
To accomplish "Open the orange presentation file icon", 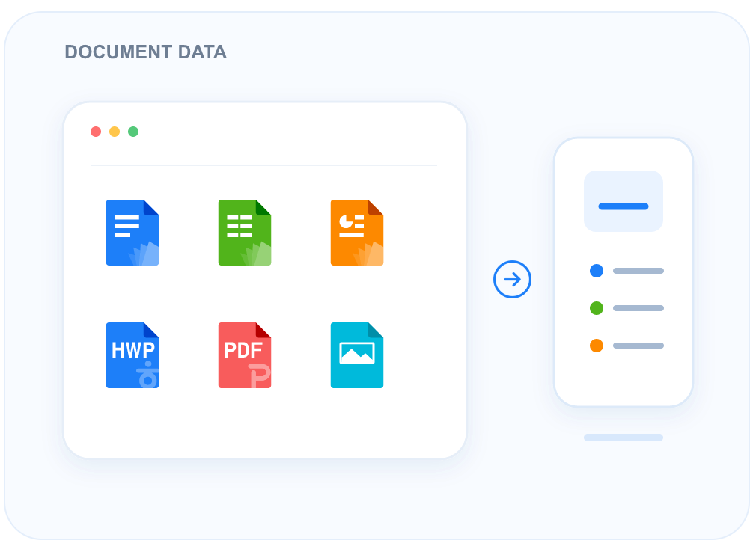I will pyautogui.click(x=357, y=233).
